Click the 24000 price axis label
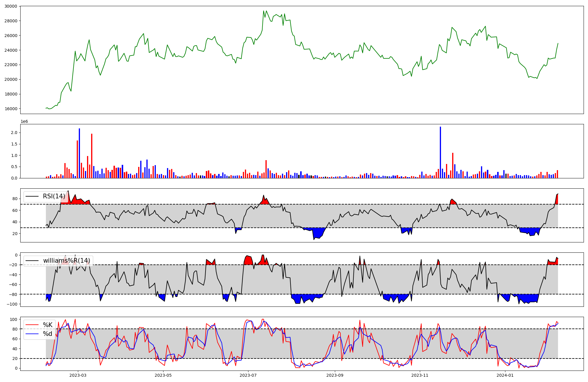The width and height of the screenshot is (588, 382). click(11, 50)
